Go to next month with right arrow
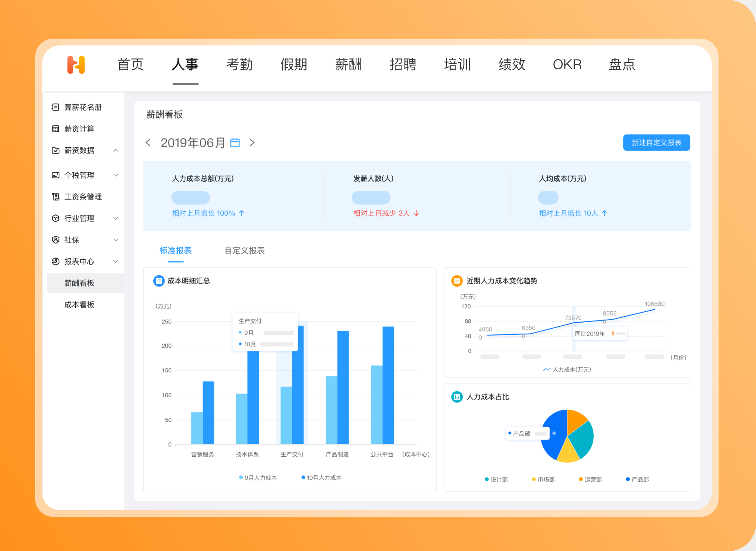Image resolution: width=756 pixels, height=551 pixels. point(252,143)
